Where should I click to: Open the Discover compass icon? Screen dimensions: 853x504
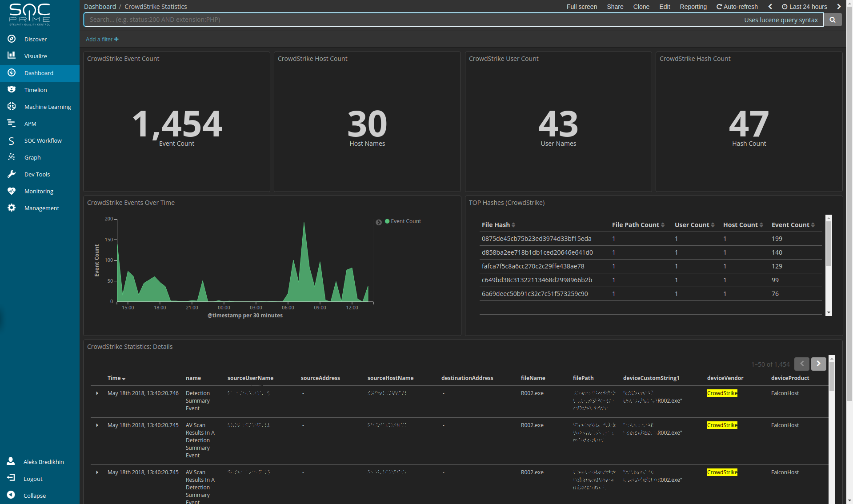(12, 39)
